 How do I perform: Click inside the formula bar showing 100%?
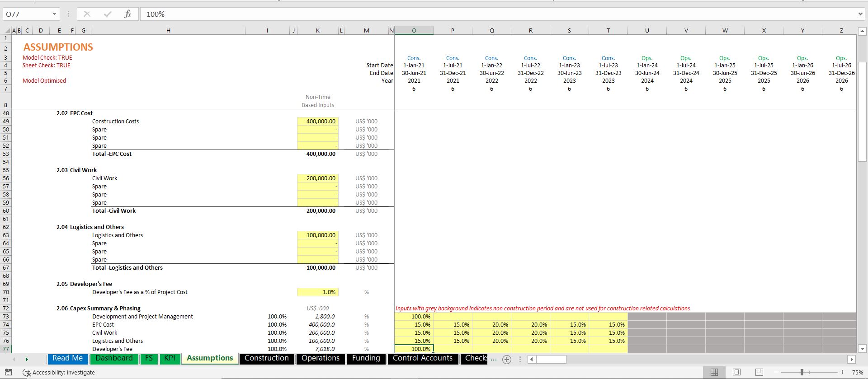tap(497, 14)
